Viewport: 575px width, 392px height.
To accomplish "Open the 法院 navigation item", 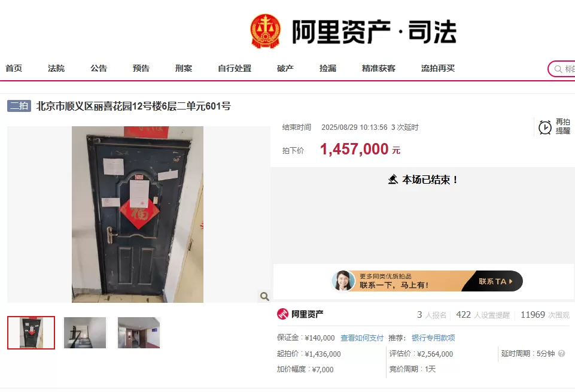I will 56,68.
